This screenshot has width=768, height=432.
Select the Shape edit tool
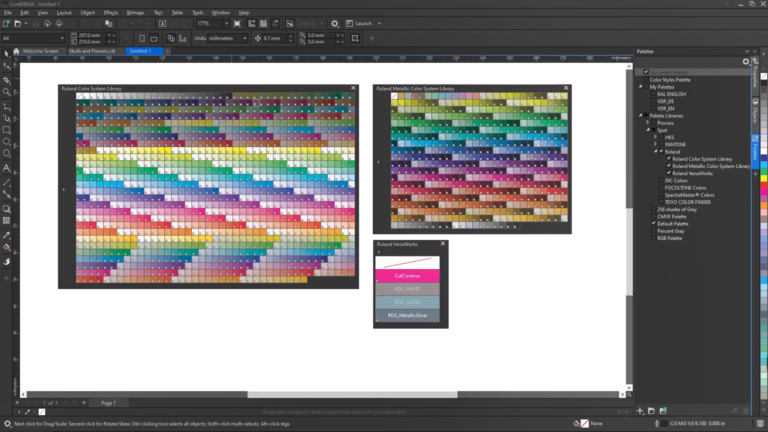click(6, 66)
